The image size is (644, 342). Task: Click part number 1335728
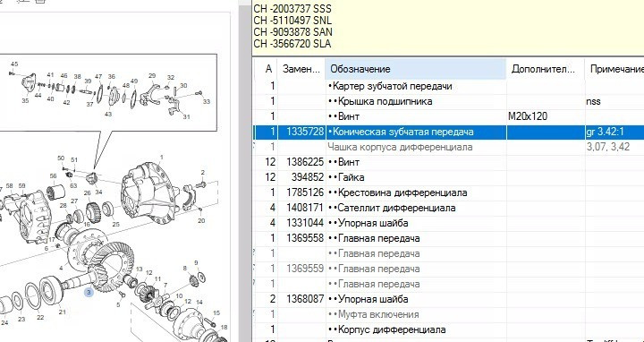(x=305, y=132)
